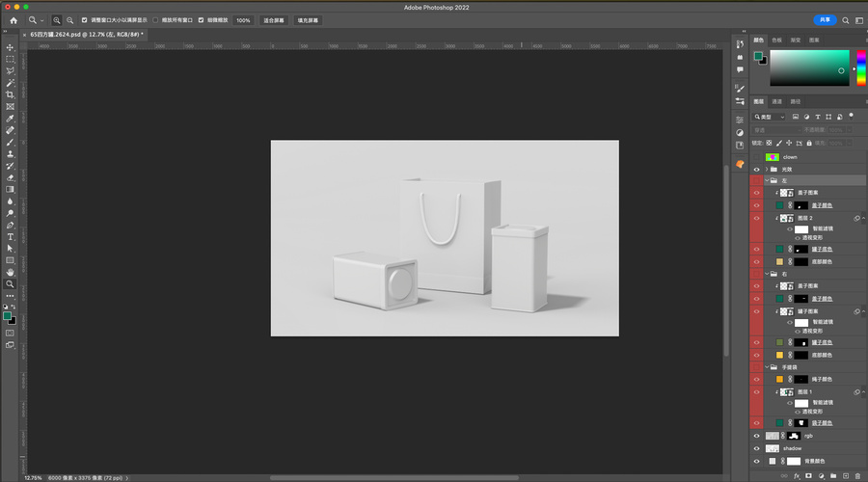Enable zoom all windows checkbox

coord(155,20)
